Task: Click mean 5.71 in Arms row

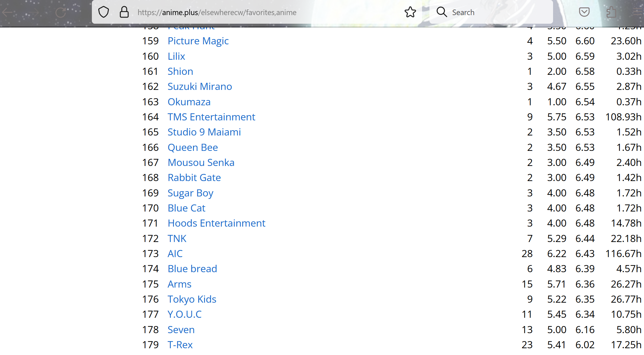Action: (x=557, y=284)
